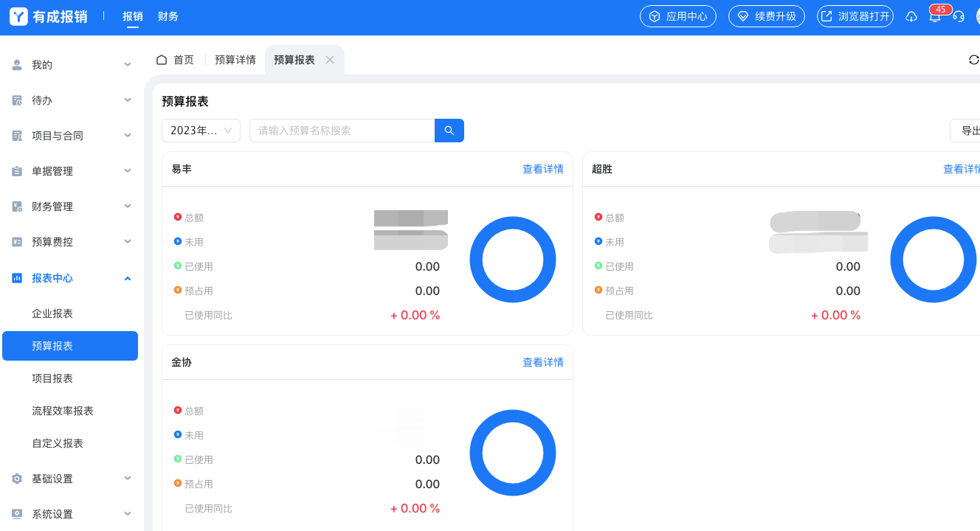
Task: Open 应用中心 button
Action: click(677, 16)
